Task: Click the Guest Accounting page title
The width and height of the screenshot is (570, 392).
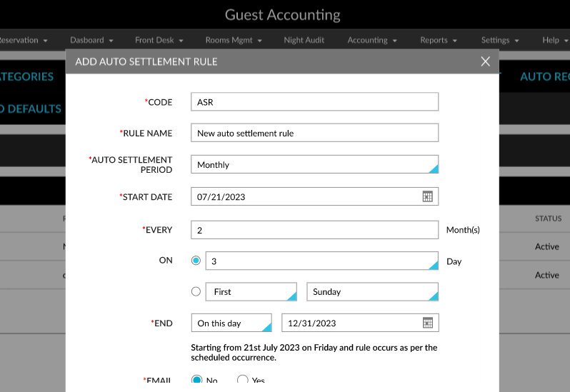Action: (282, 15)
